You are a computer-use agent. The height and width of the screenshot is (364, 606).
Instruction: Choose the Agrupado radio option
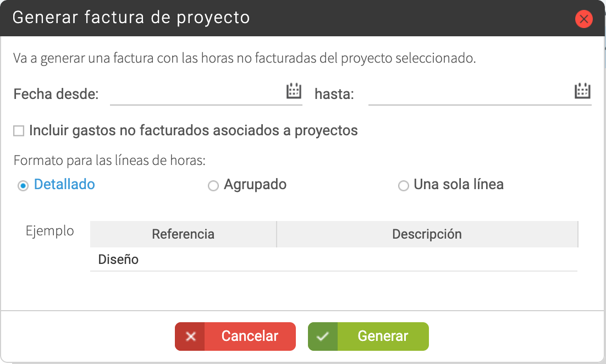(x=213, y=186)
